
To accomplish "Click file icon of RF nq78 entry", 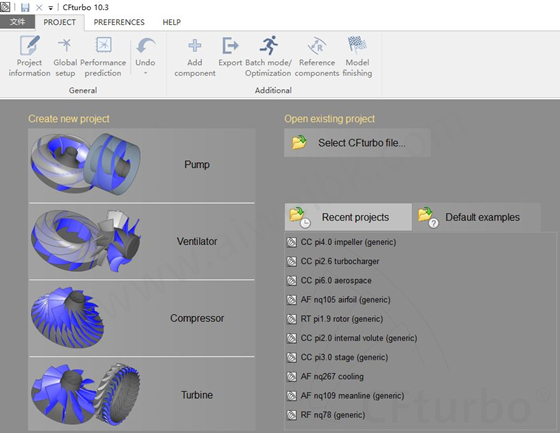I will 292,415.
